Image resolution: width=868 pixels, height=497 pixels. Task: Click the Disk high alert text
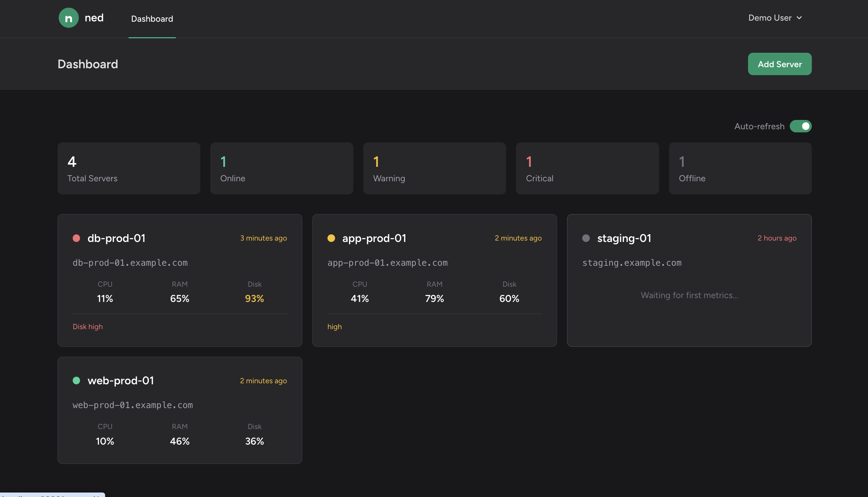(88, 327)
